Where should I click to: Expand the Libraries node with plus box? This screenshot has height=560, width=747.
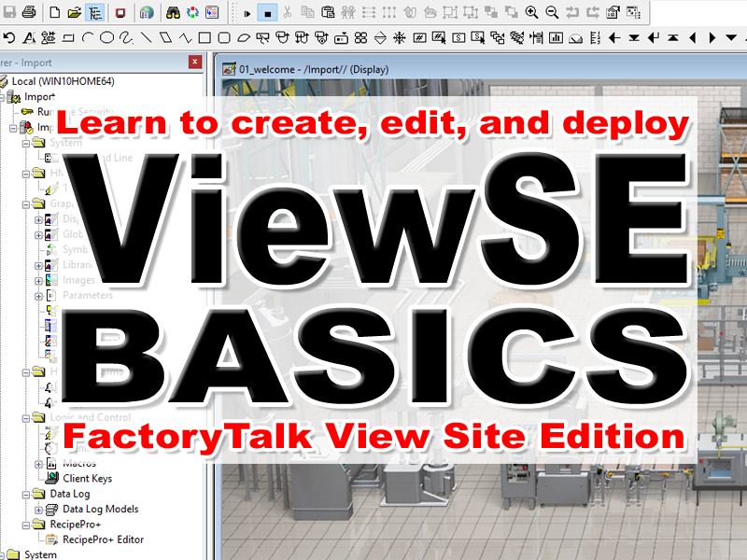tap(38, 266)
